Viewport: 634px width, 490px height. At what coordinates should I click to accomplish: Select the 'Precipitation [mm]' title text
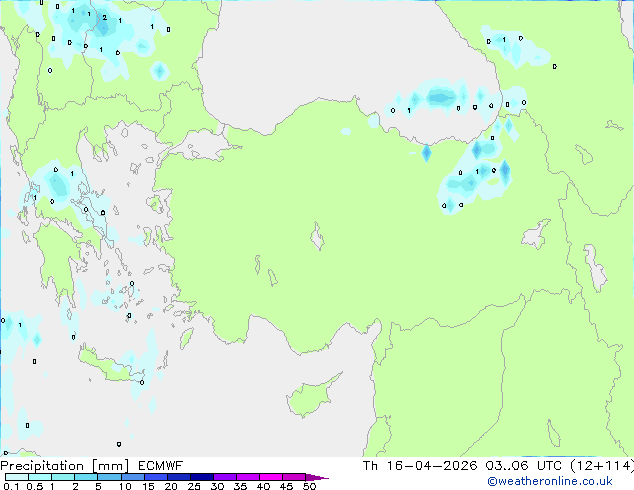click(x=65, y=466)
